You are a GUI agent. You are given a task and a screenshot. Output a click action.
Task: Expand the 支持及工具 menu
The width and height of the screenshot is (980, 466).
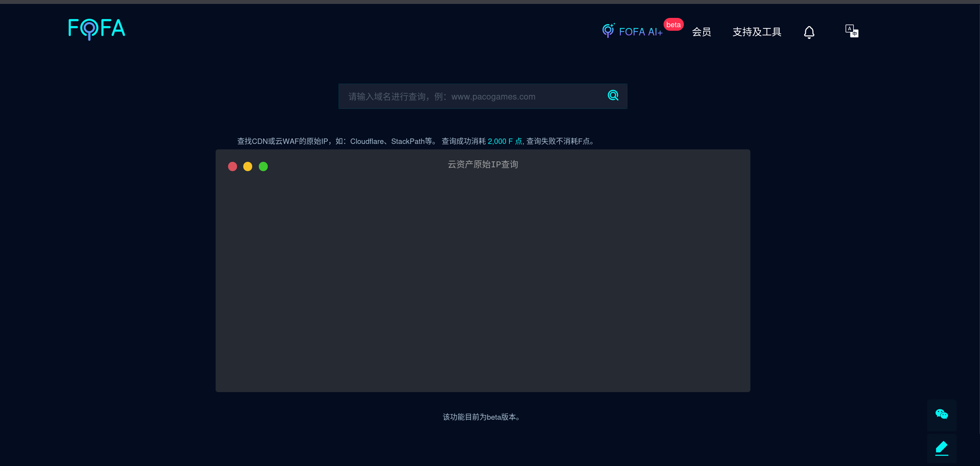[x=757, y=32]
